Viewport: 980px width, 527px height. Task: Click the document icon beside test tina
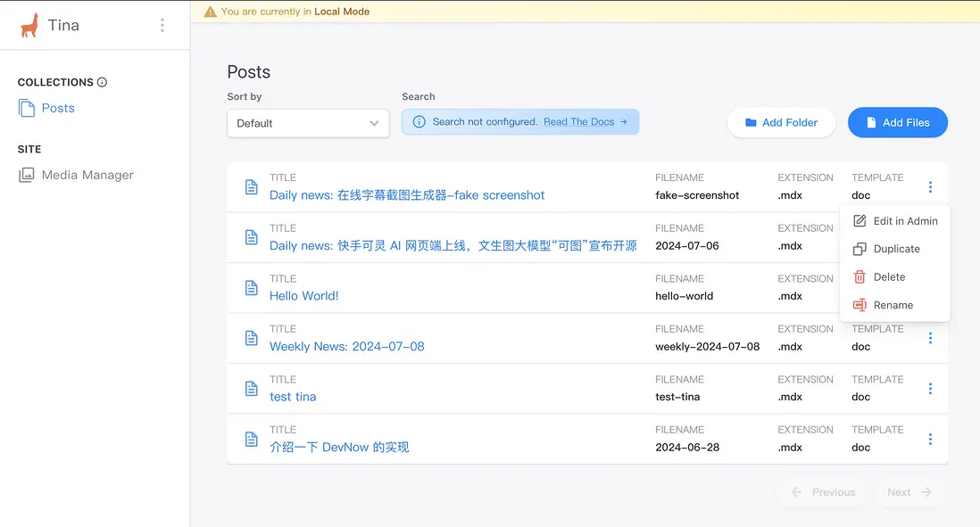point(251,388)
